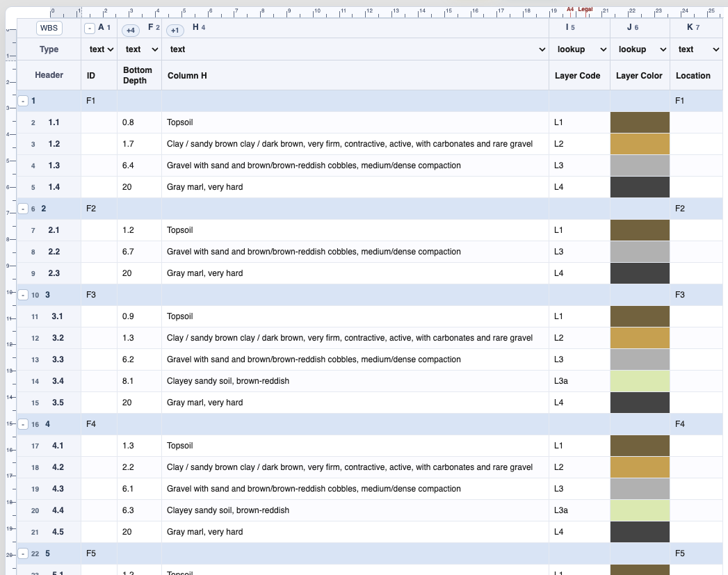728x575 pixels.
Task: Click tan color swatch in row 1.2
Action: pyautogui.click(x=640, y=144)
